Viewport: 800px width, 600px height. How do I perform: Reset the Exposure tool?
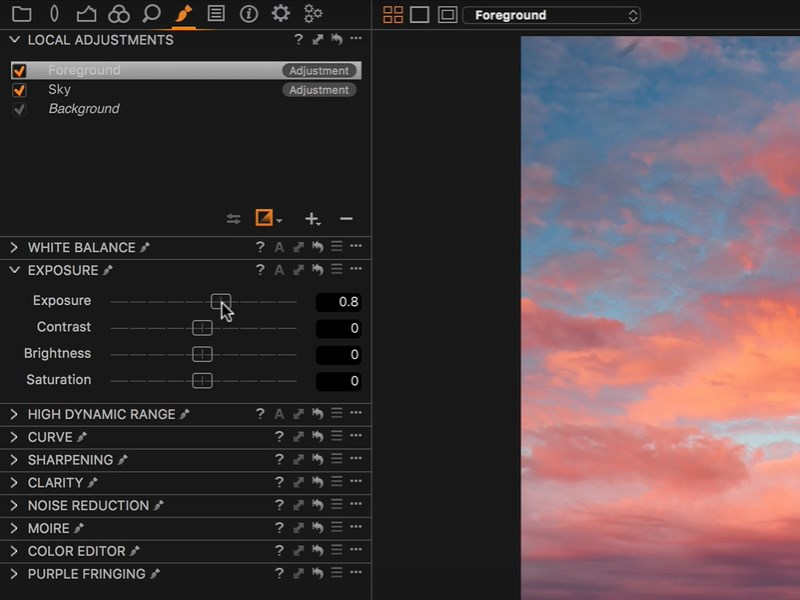pyautogui.click(x=317, y=270)
